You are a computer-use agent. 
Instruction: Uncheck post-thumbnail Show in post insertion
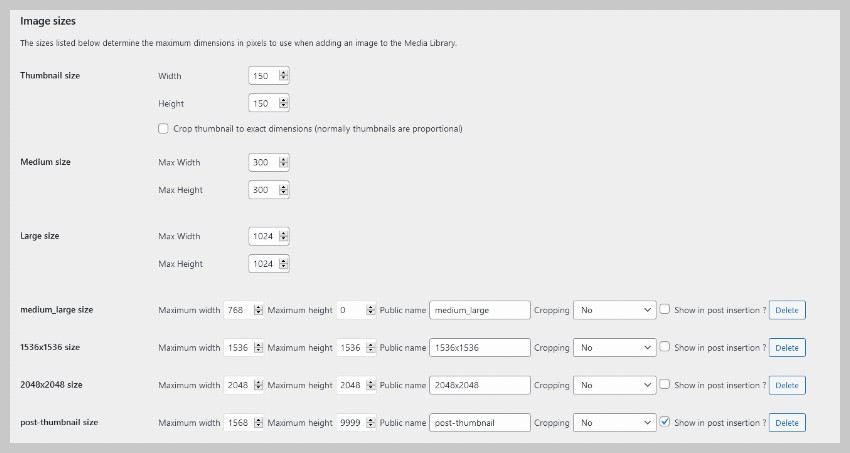[664, 423]
